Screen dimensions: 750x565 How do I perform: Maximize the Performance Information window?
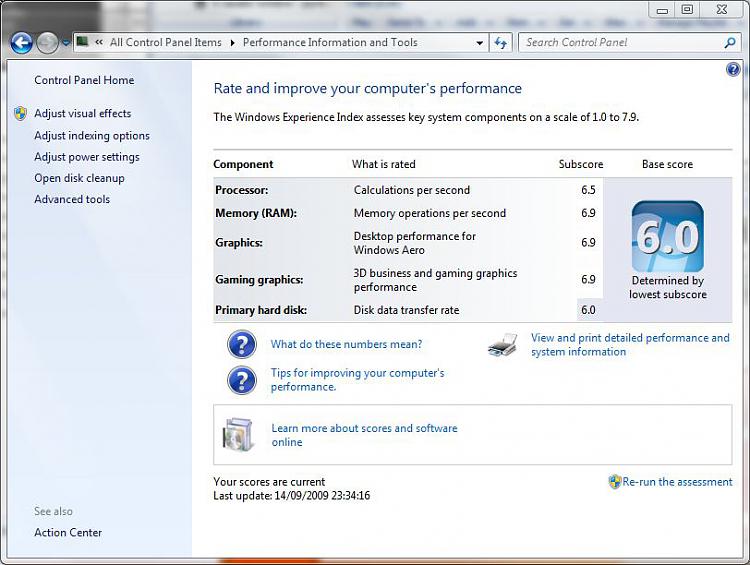tap(687, 10)
